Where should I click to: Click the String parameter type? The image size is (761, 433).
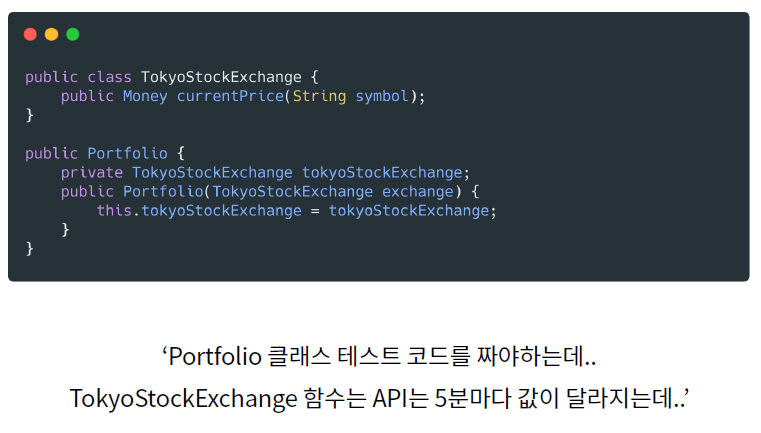(x=319, y=96)
